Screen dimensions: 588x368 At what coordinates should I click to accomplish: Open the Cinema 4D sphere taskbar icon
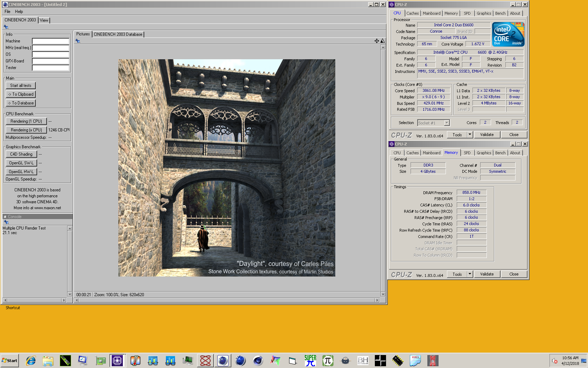coord(258,360)
